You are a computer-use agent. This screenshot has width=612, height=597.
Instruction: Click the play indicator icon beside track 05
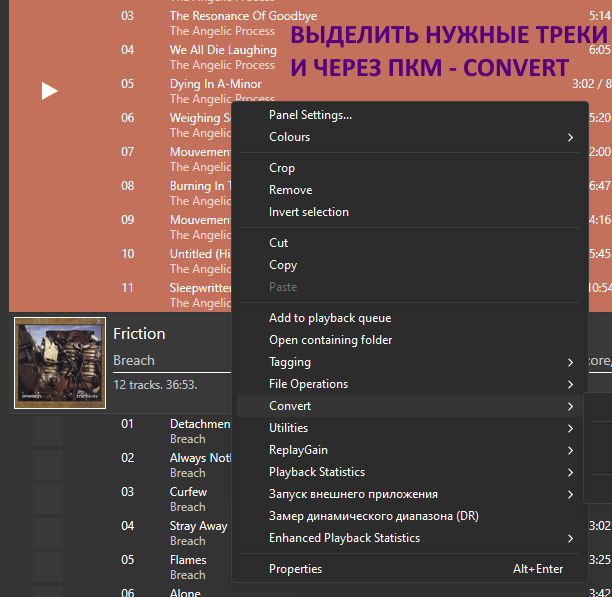49,91
